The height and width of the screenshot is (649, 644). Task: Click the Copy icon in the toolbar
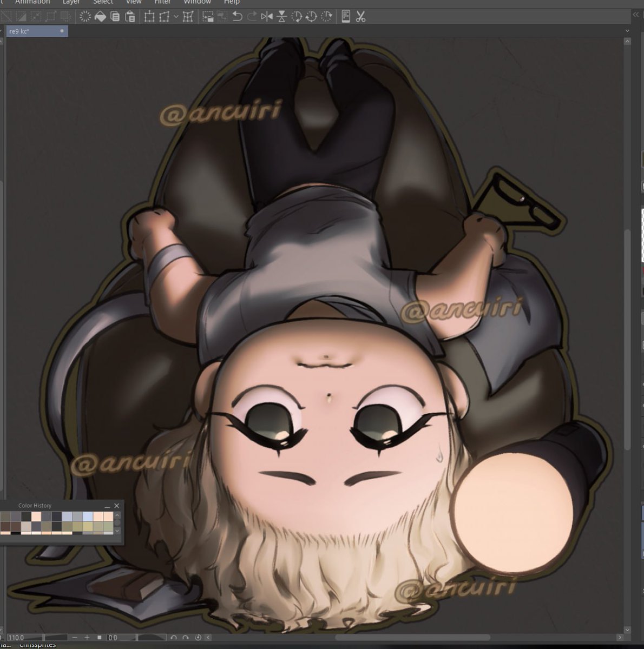[x=114, y=16]
